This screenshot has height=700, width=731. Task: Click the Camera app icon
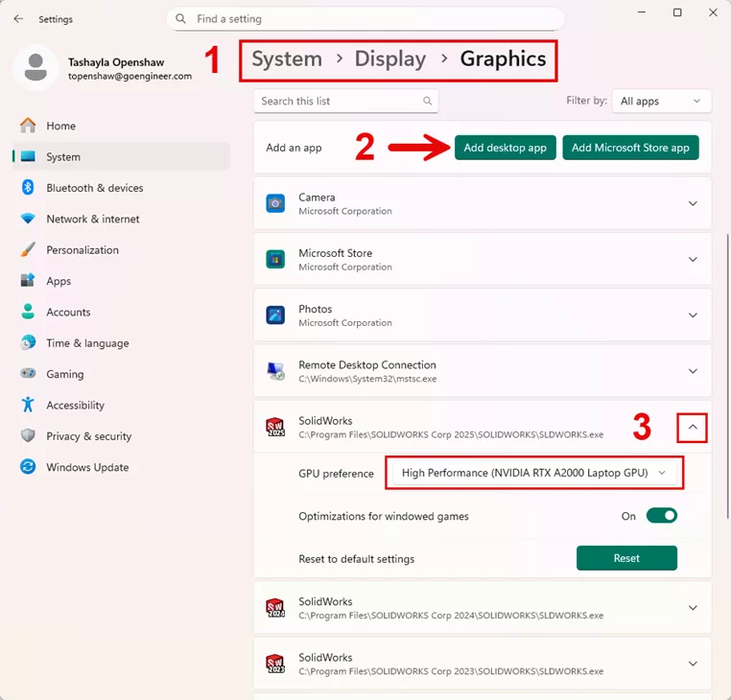point(275,203)
